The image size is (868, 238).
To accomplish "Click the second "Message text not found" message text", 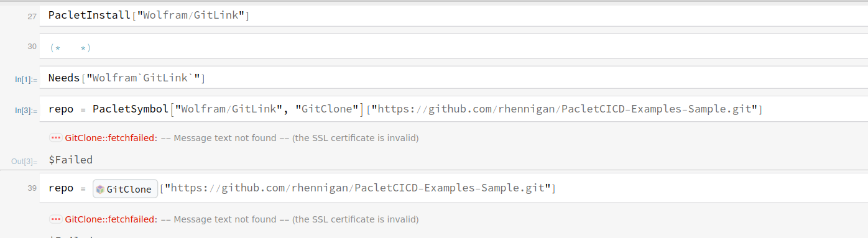I will [x=225, y=219].
